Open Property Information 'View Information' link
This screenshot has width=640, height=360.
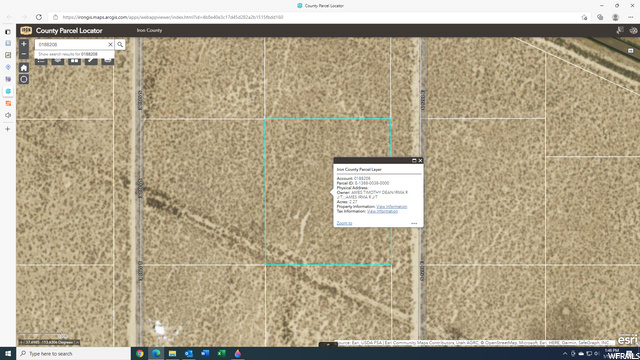[x=391, y=207]
